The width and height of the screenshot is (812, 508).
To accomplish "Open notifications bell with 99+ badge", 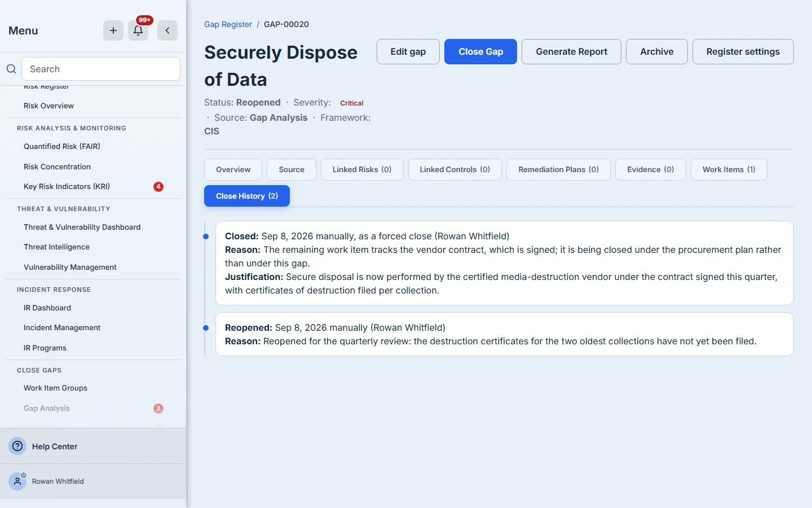I will click(138, 30).
